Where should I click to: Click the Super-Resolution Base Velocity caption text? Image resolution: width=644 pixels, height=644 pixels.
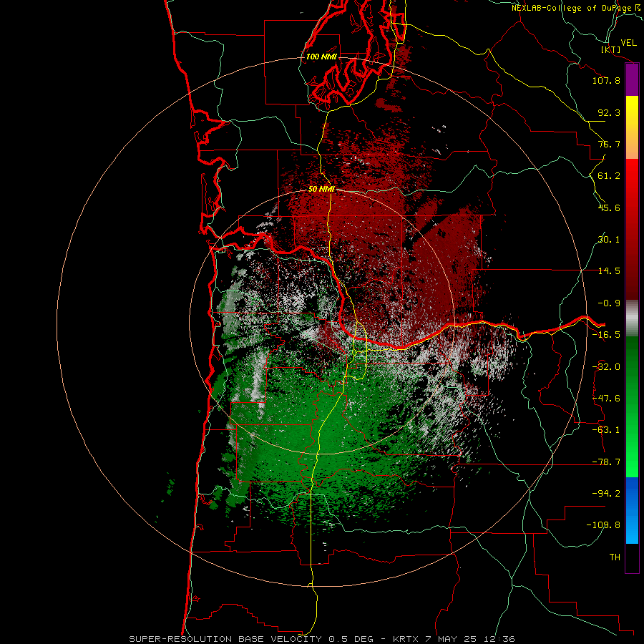coord(322,639)
